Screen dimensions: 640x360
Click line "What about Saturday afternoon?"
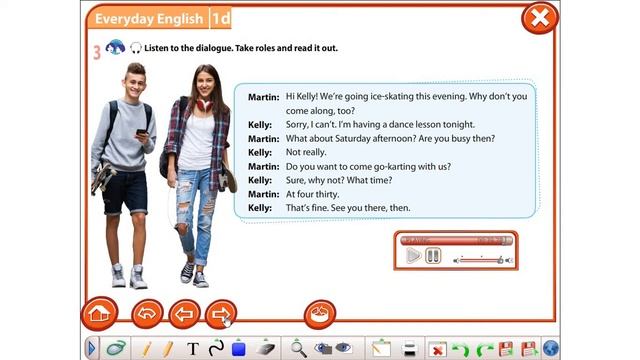[351, 138]
